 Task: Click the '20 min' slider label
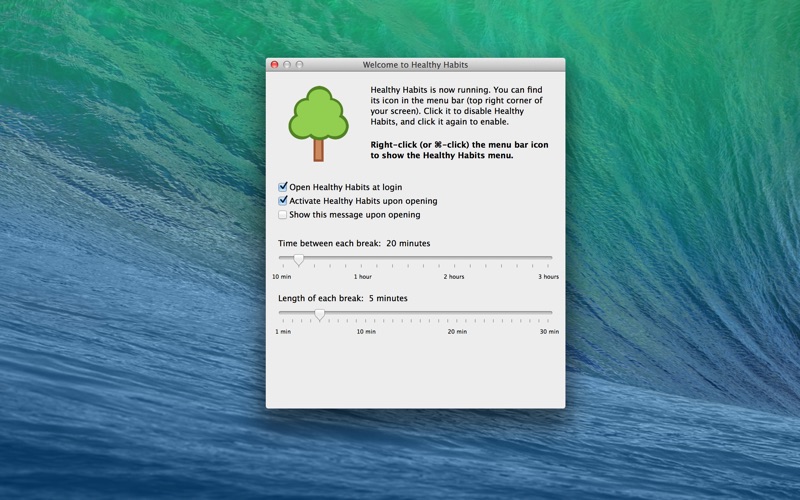tap(457, 332)
